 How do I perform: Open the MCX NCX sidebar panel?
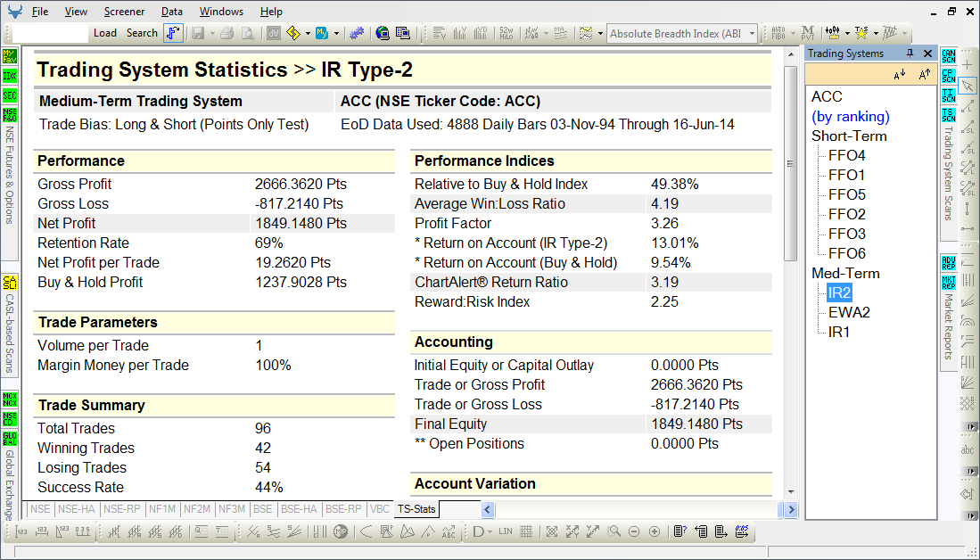coord(10,399)
